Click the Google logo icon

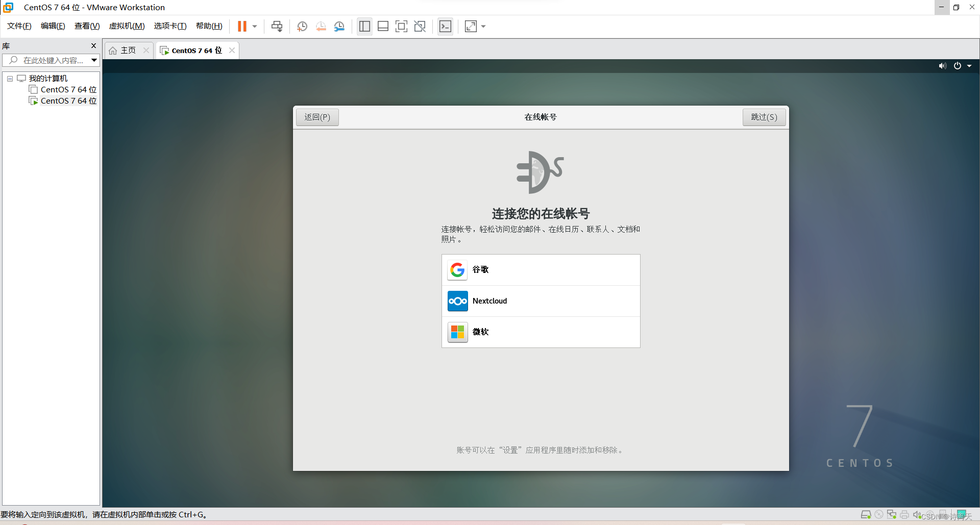(x=457, y=270)
